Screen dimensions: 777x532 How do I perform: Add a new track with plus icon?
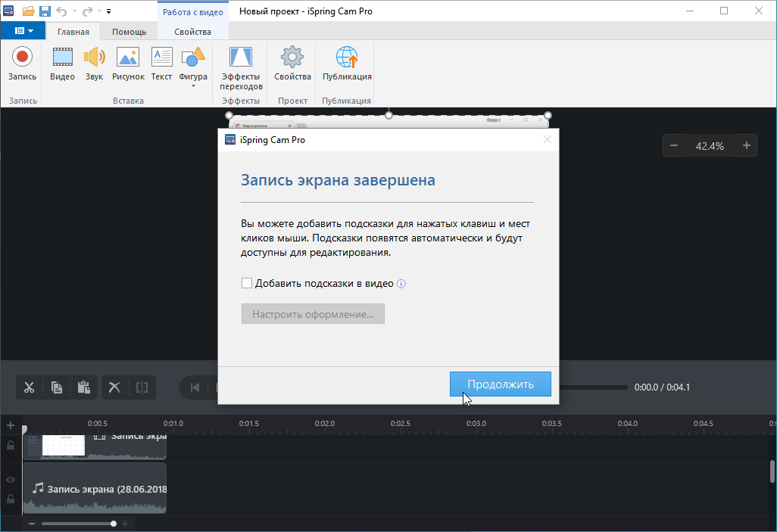[x=11, y=425]
